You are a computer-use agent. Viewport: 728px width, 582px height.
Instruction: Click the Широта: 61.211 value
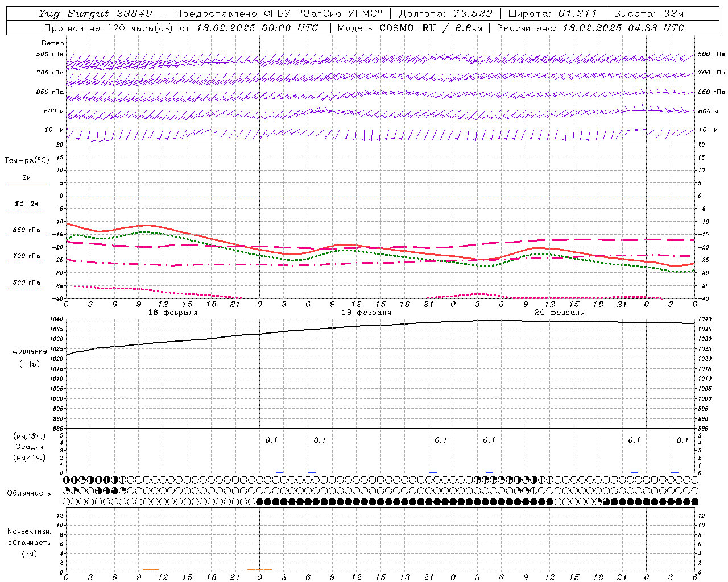click(552, 14)
